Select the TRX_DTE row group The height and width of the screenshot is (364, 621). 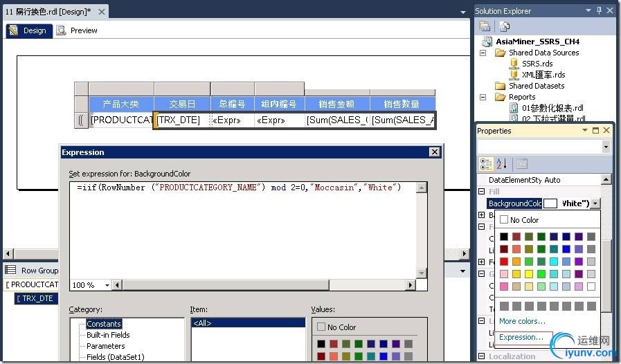tap(37, 298)
